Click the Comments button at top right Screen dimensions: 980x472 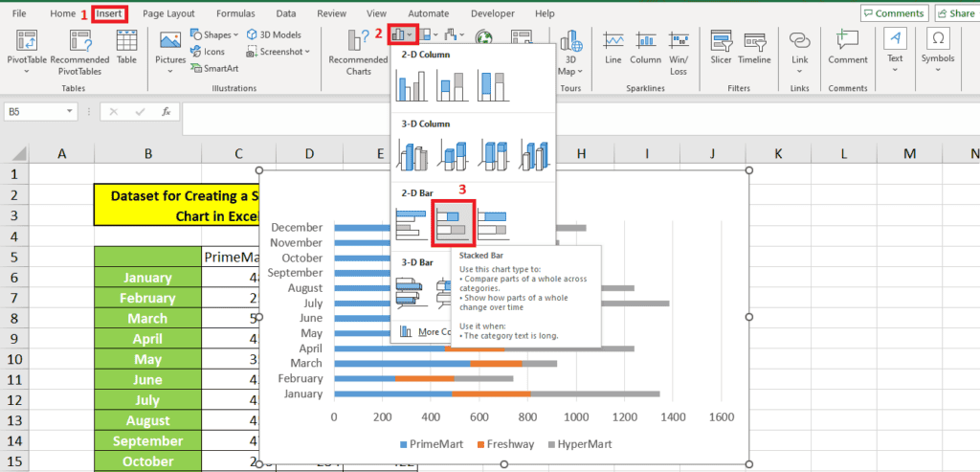coord(895,13)
